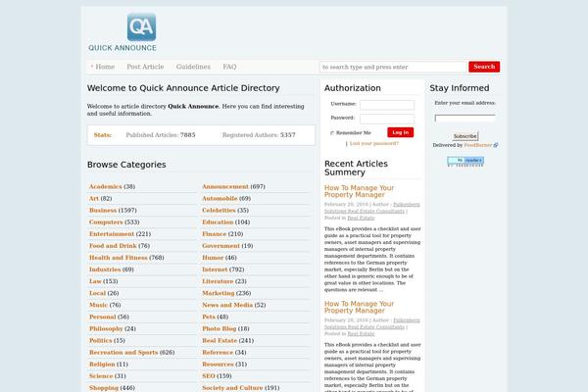Open the Government category
The width and height of the screenshot is (588, 392).
pos(220,246)
